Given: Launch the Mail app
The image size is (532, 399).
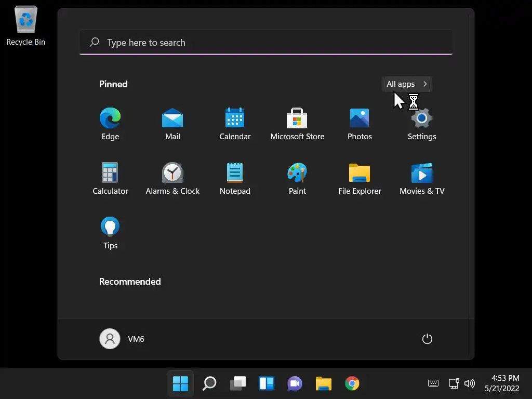Looking at the screenshot, I should pos(172,124).
